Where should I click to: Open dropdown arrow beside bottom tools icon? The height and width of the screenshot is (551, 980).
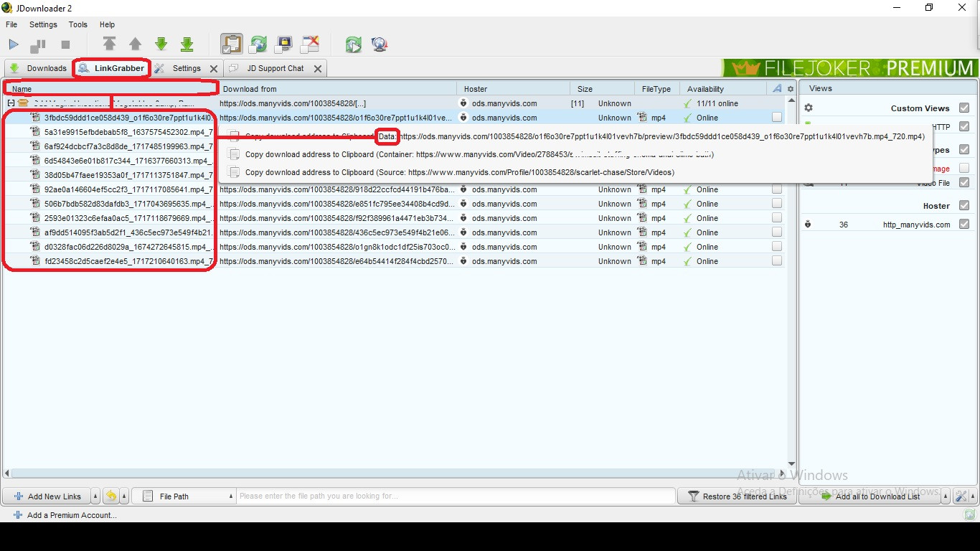pos(972,496)
